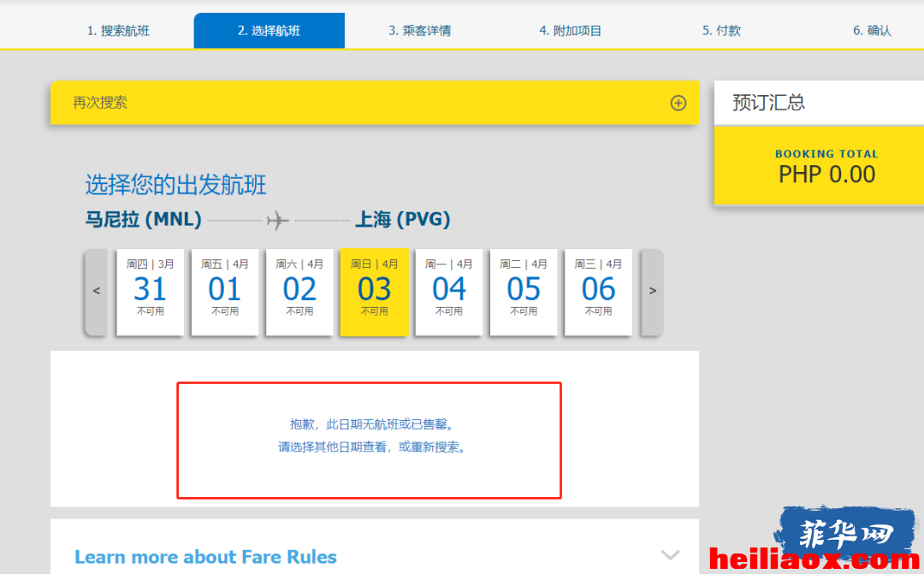Open the 5. 付款 step tab
This screenshot has height=574, width=924.
click(721, 31)
